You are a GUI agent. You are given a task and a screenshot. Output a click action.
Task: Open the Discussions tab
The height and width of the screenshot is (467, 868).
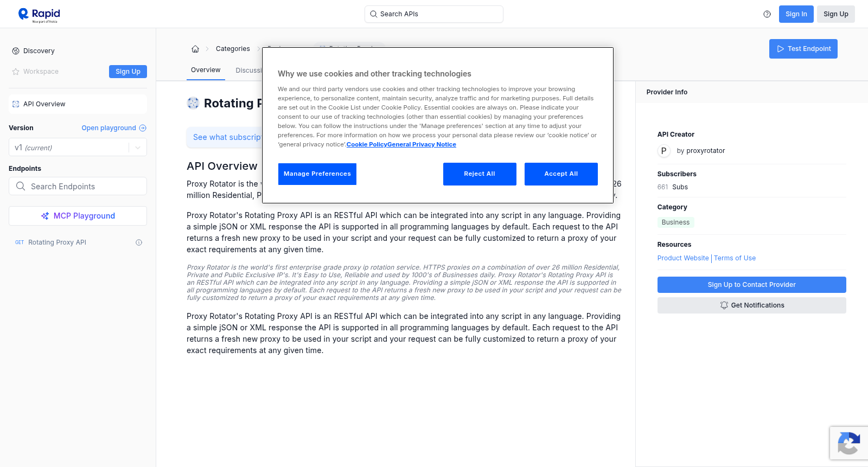[249, 71]
